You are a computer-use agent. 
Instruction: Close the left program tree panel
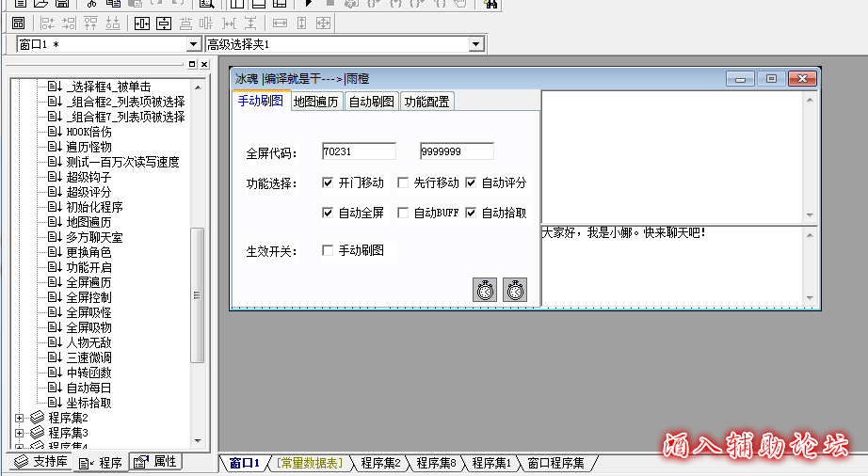(204, 64)
